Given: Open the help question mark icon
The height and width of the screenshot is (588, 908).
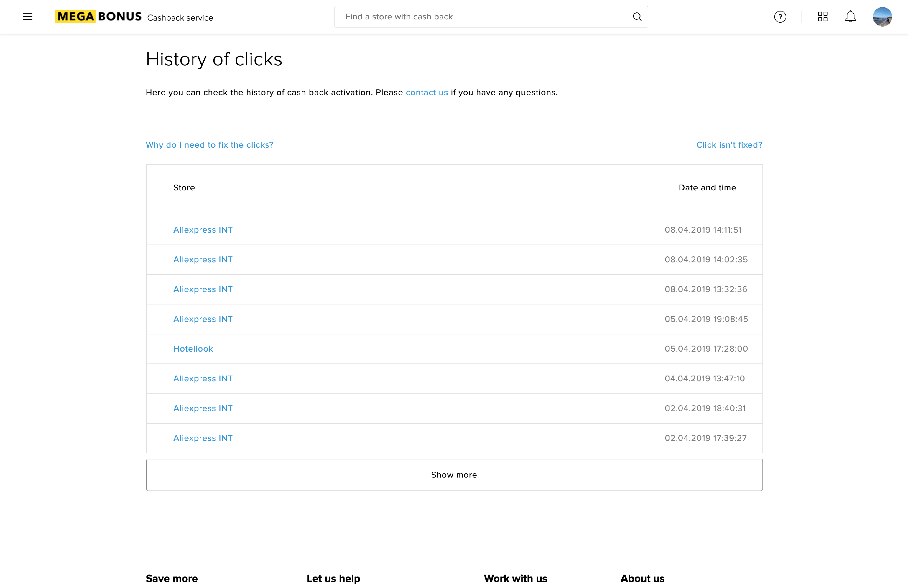Looking at the screenshot, I should [x=780, y=17].
